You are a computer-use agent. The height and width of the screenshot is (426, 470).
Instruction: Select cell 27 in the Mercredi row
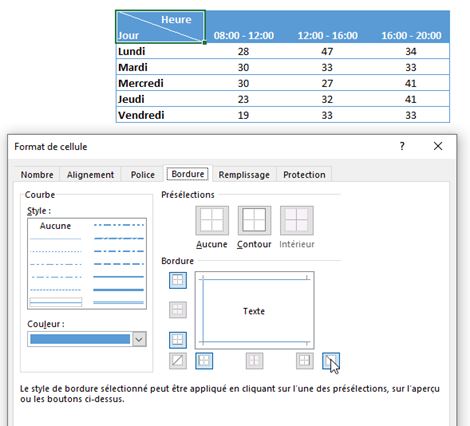click(x=327, y=83)
